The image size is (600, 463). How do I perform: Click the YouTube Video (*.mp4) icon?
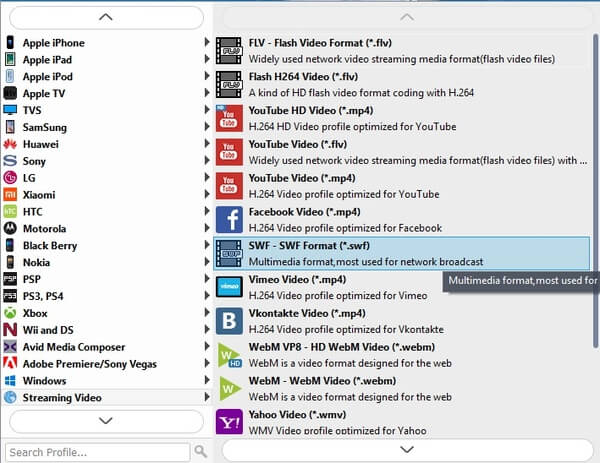(x=229, y=186)
